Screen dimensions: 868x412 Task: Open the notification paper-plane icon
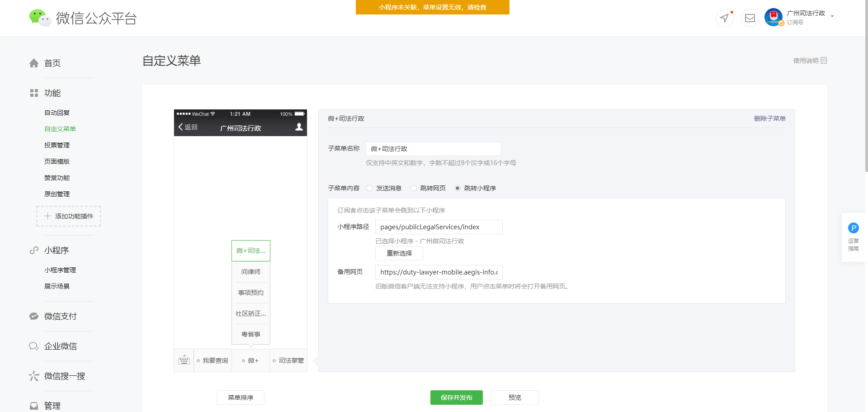pyautogui.click(x=725, y=18)
